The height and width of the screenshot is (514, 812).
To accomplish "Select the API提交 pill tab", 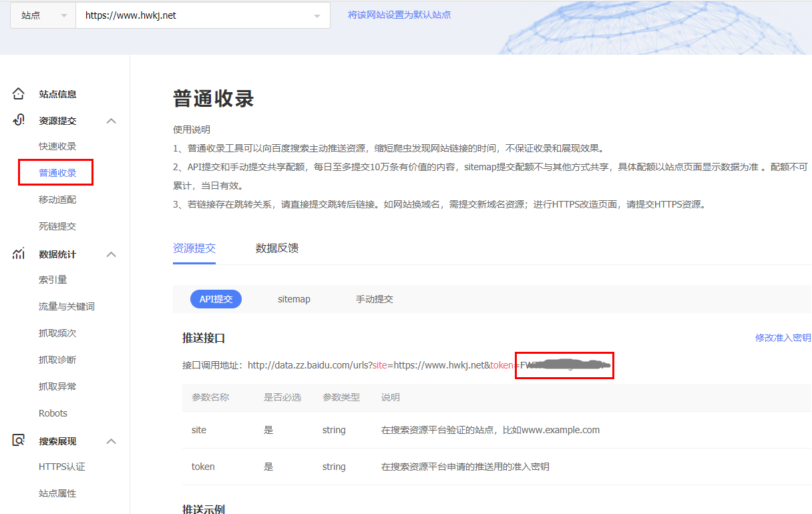I will coord(216,299).
